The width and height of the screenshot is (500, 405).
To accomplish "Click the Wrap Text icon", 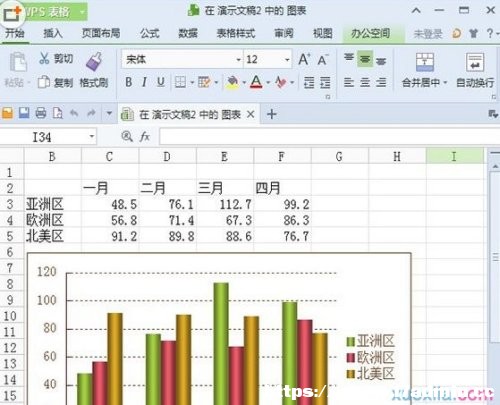I will click(475, 62).
